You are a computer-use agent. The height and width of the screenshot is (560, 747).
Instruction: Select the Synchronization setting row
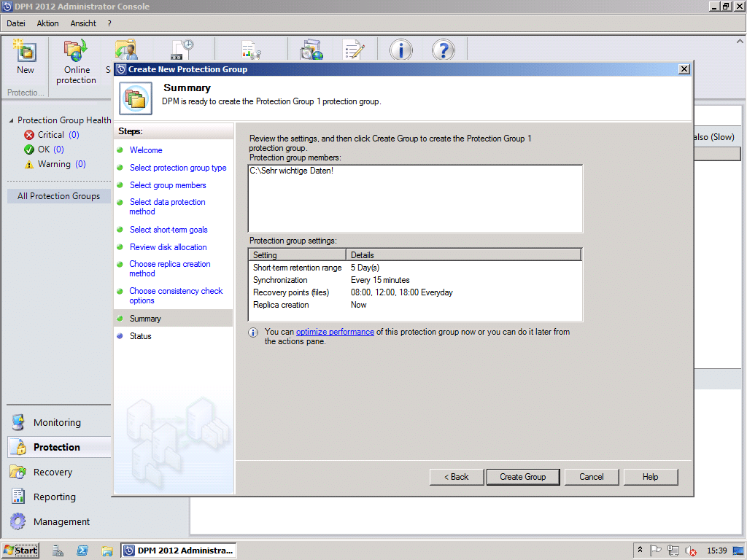tap(414, 280)
